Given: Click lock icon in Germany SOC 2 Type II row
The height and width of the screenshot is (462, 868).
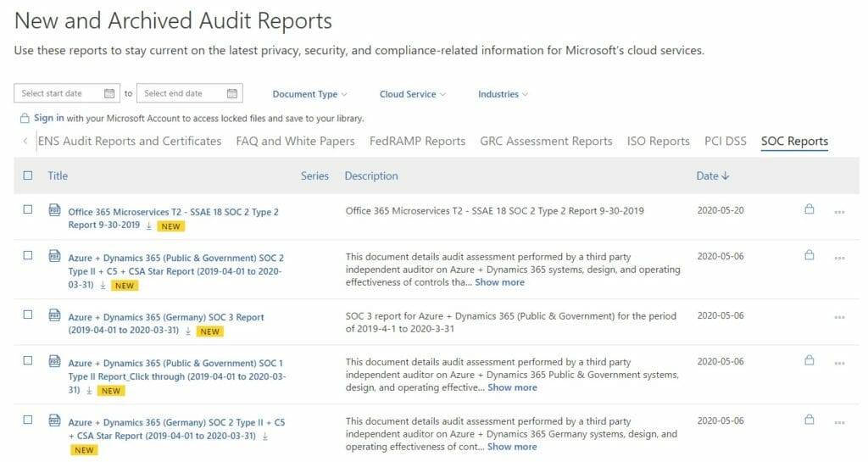Looking at the screenshot, I should [x=810, y=420].
